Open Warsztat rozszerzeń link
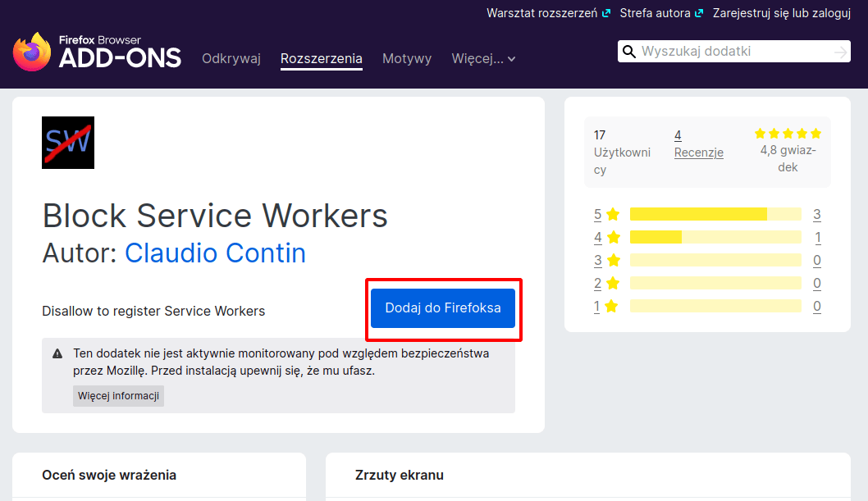 (542, 13)
